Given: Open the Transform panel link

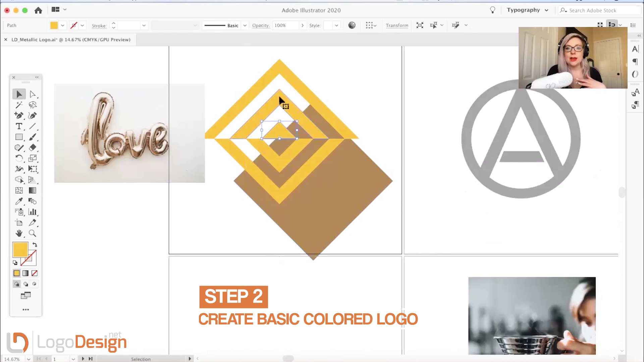Looking at the screenshot, I should pyautogui.click(x=397, y=25).
